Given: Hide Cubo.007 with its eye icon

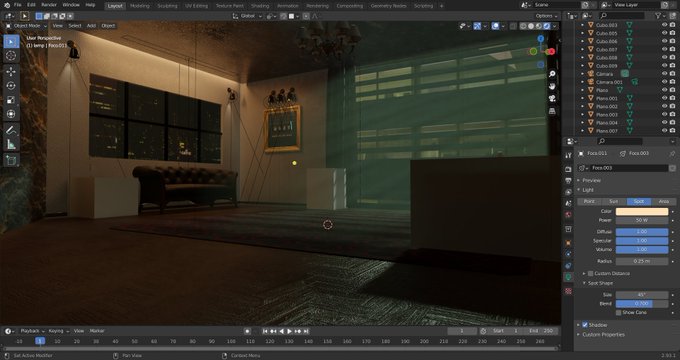Looking at the screenshot, I should tap(664, 49).
